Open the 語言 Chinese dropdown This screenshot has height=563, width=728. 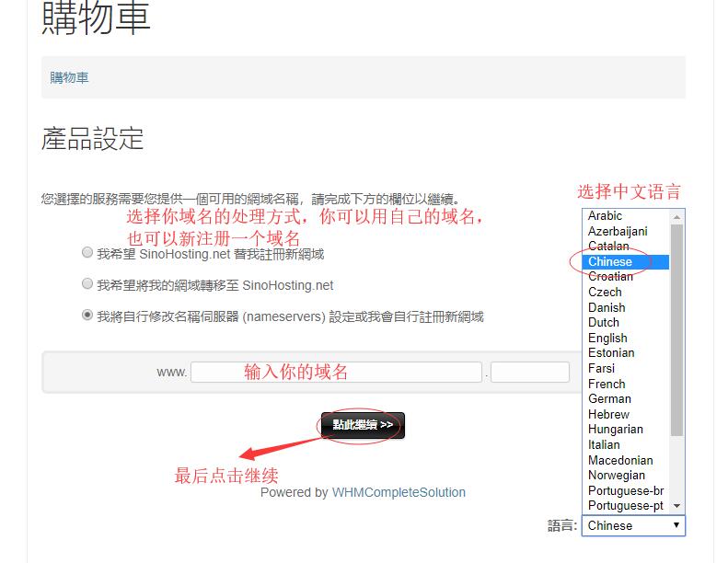633,525
